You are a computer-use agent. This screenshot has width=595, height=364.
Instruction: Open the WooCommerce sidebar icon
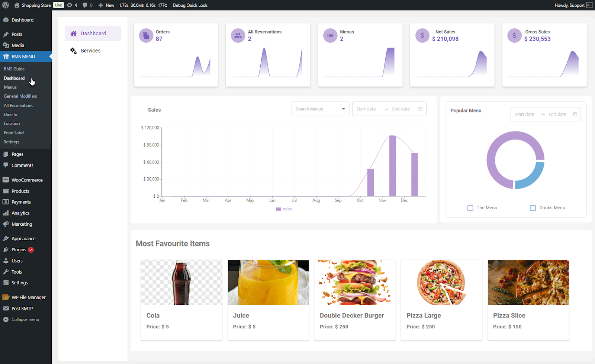pyautogui.click(x=6, y=180)
